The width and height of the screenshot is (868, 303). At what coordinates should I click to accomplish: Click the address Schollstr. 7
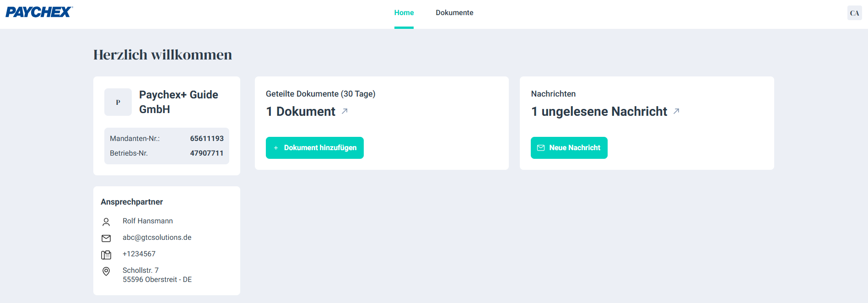[140, 271]
